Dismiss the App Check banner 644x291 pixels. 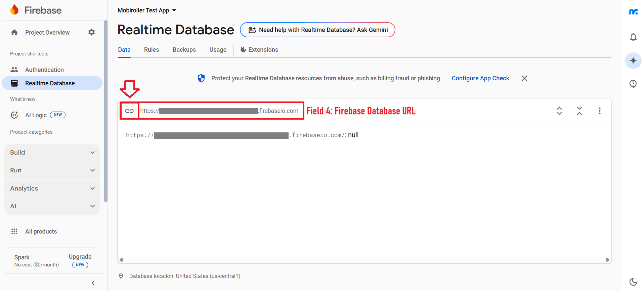pos(524,78)
